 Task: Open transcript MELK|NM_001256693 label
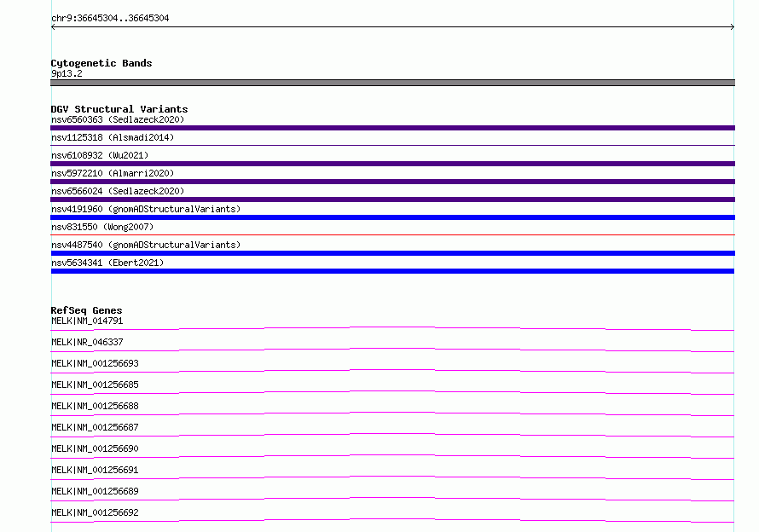pos(95,363)
